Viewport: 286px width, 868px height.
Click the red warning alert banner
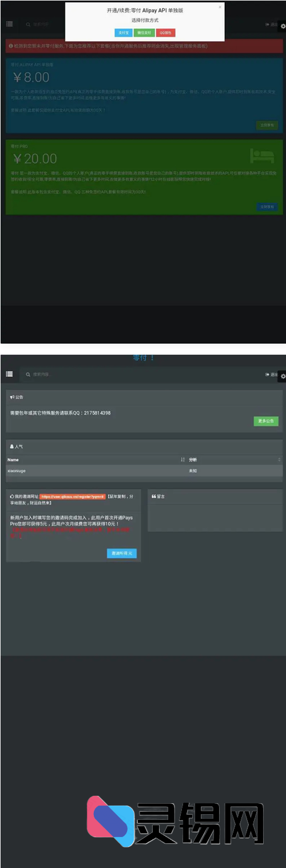(143, 45)
